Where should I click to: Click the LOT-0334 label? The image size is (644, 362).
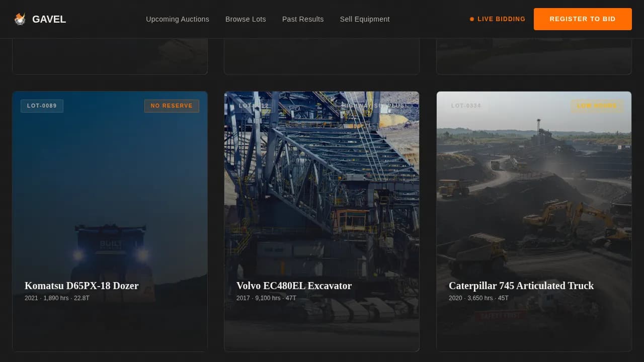tap(466, 106)
